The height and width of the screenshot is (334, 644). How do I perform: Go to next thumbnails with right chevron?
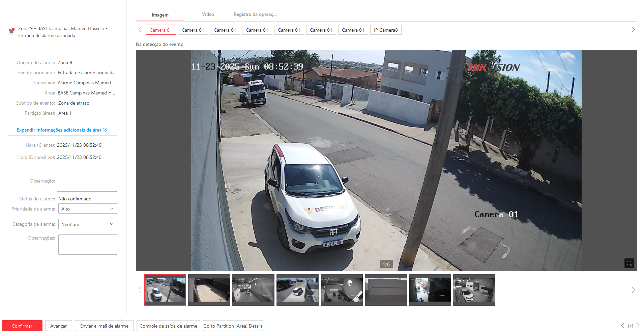(x=633, y=290)
